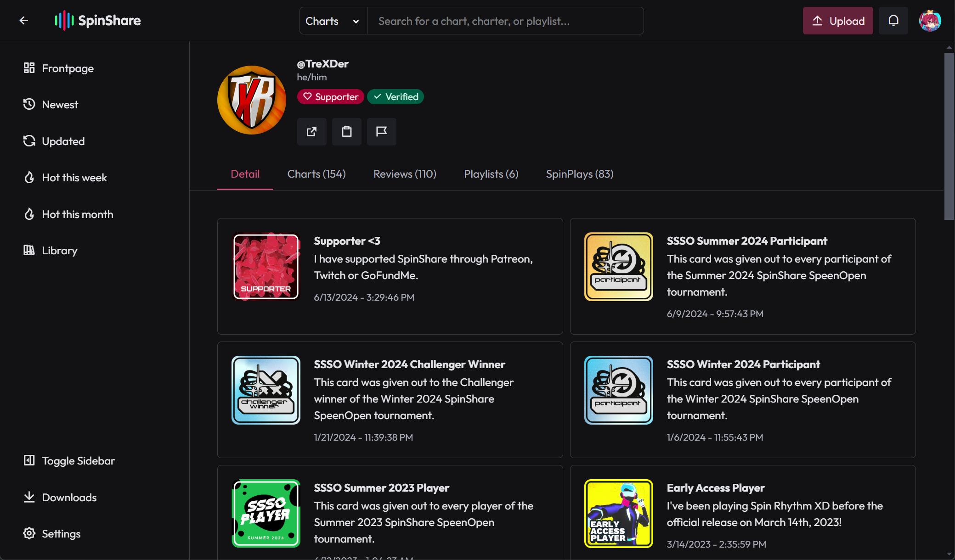Switch to the Reviews (110) tab
Viewport: 955px width, 560px height.
click(x=405, y=174)
